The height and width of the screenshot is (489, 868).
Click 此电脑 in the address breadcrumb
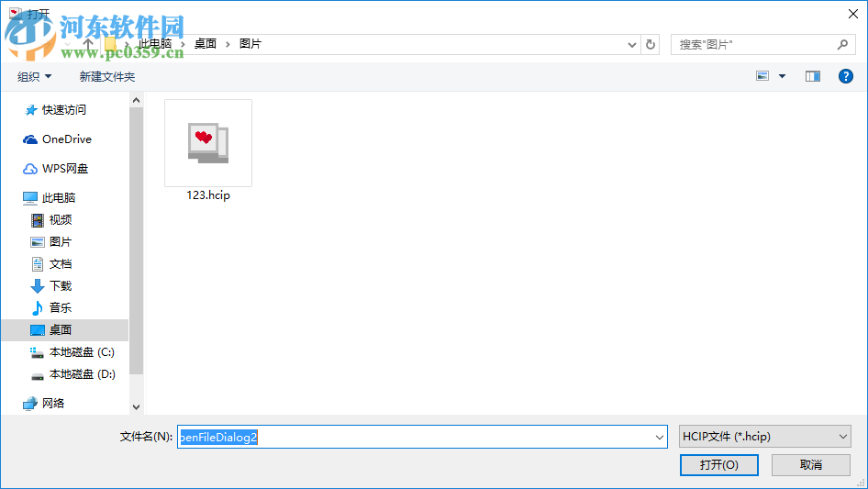155,44
